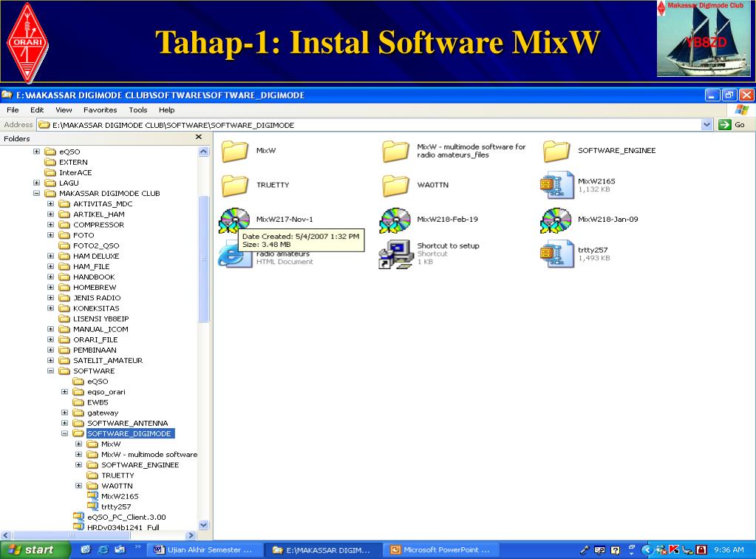Select MixW218-Jan-09 installer icon

click(556, 220)
